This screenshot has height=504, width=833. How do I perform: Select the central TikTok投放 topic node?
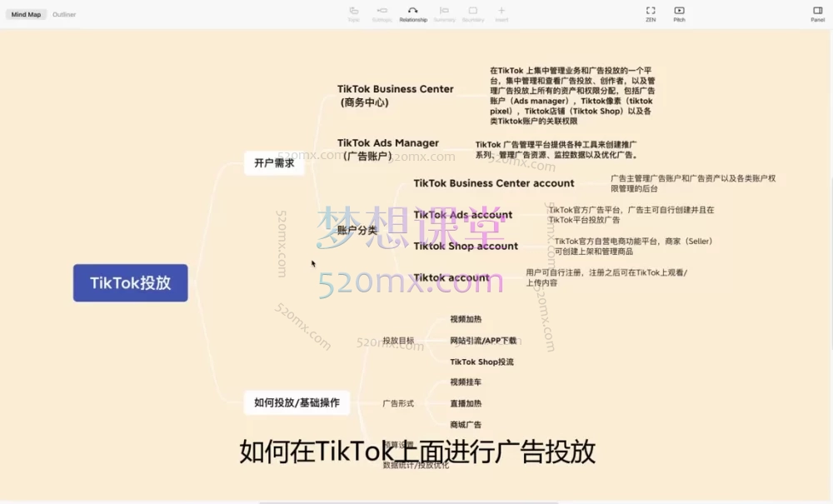coord(130,283)
